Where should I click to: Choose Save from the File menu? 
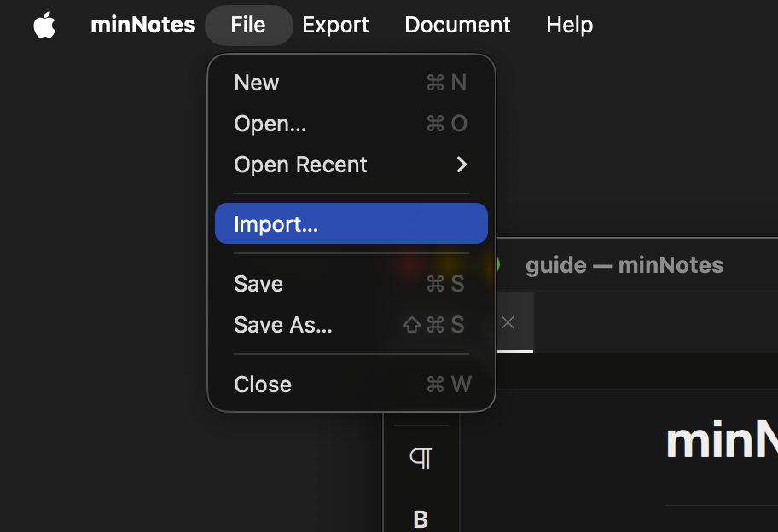(351, 284)
